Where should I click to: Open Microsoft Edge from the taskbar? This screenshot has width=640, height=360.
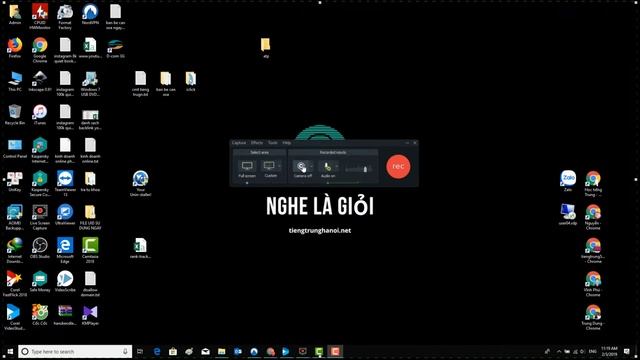pos(157,351)
